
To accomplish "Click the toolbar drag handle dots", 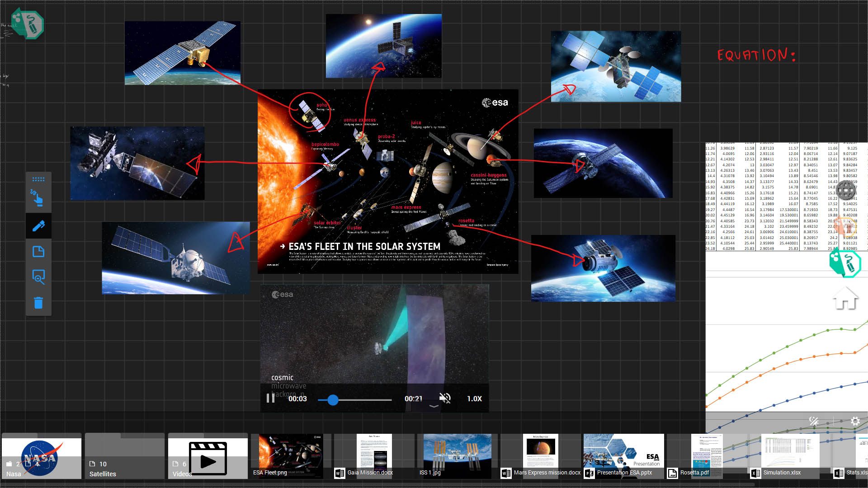I will pyautogui.click(x=38, y=179).
